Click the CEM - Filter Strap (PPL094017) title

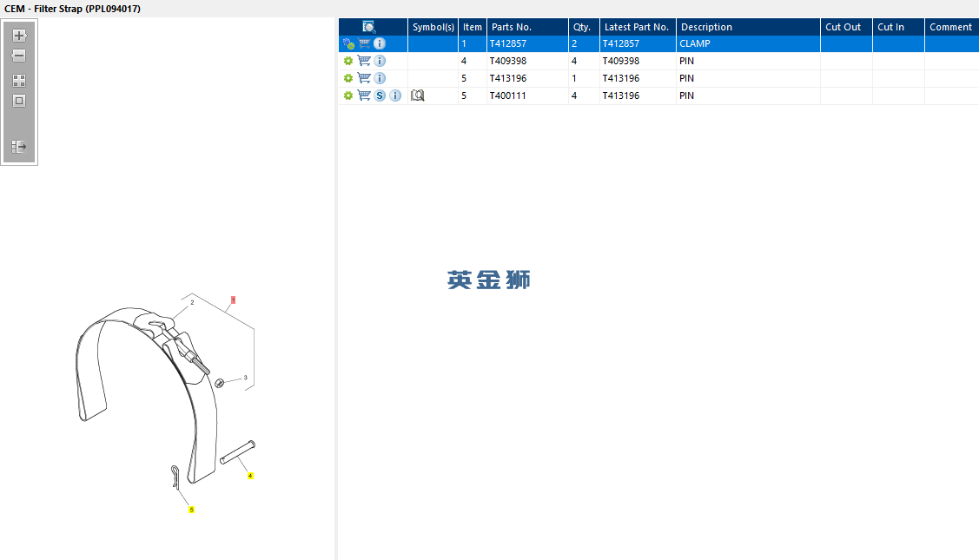tap(72, 9)
